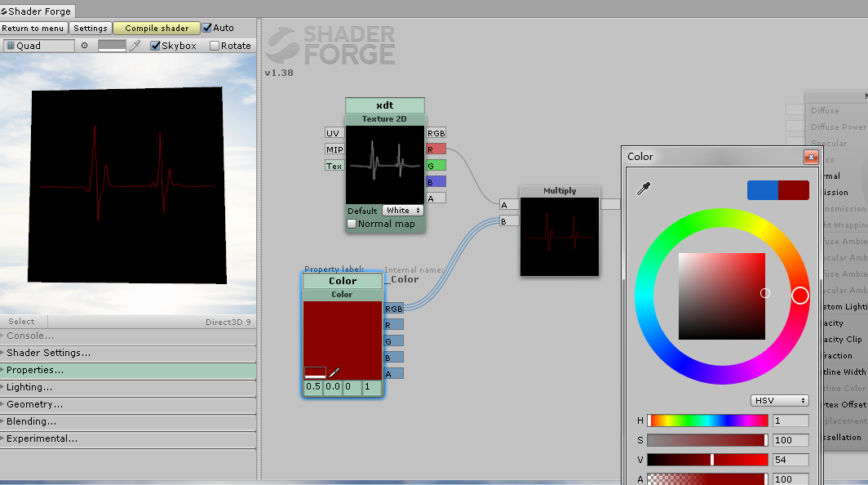The image size is (868, 485).
Task: Click the R output connector of the xdt texture node
Action: pos(436,149)
